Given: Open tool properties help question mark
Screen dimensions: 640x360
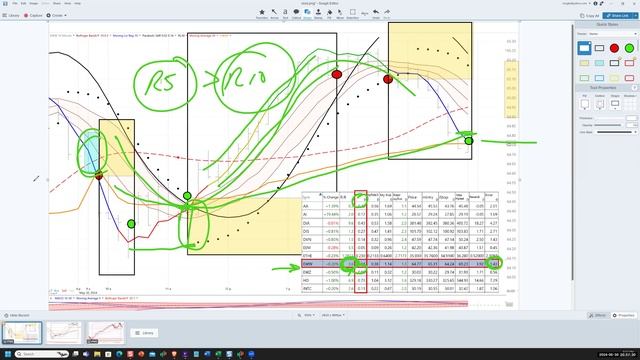Looking at the screenshot, I should [x=635, y=88].
